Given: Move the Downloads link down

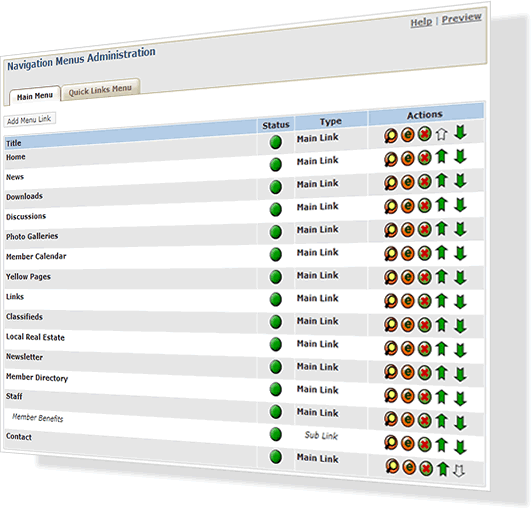Looking at the screenshot, I should [x=460, y=181].
